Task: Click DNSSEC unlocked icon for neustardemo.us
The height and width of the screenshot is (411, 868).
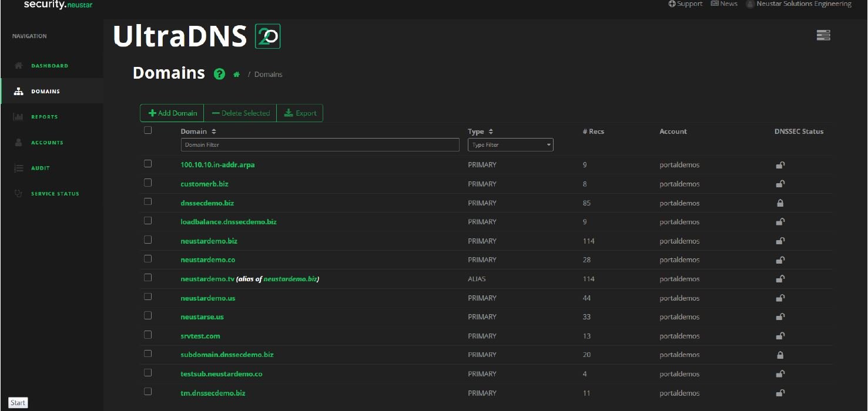Action: click(780, 298)
